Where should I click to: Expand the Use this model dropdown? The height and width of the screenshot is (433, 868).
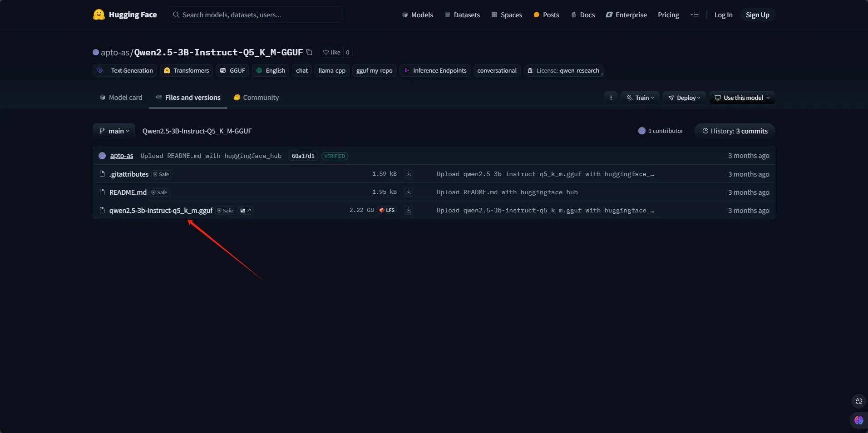(742, 98)
